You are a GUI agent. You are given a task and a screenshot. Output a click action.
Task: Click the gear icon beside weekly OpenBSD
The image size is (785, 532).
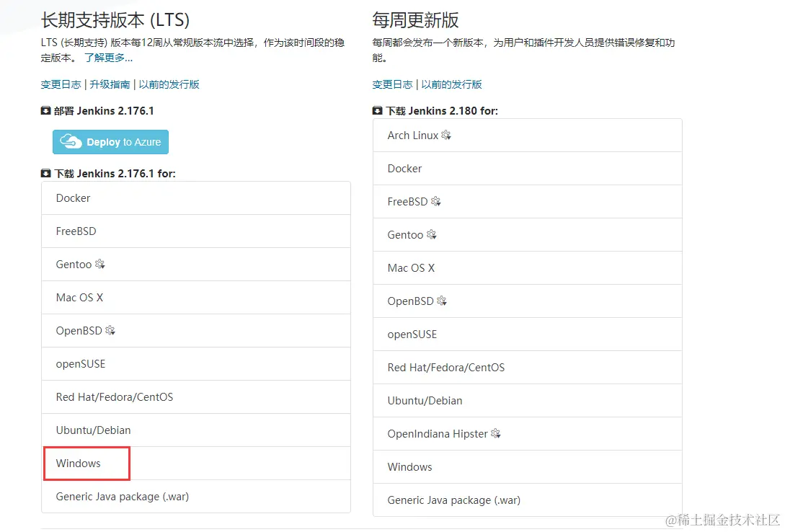coord(442,301)
